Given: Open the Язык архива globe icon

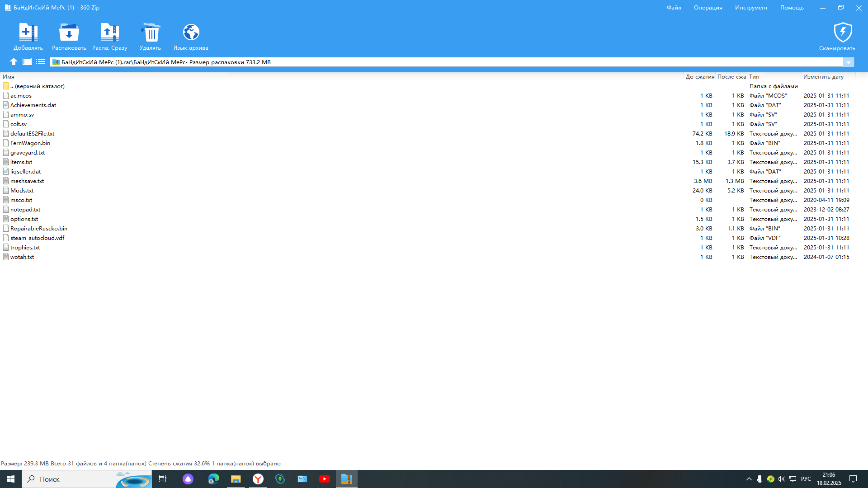Looking at the screenshot, I should (191, 33).
